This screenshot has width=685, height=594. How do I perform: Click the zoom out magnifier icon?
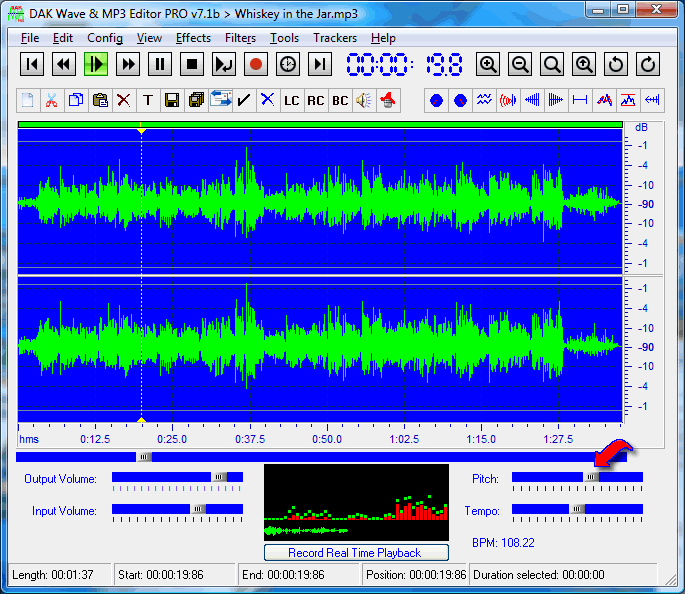pyautogui.click(x=520, y=65)
